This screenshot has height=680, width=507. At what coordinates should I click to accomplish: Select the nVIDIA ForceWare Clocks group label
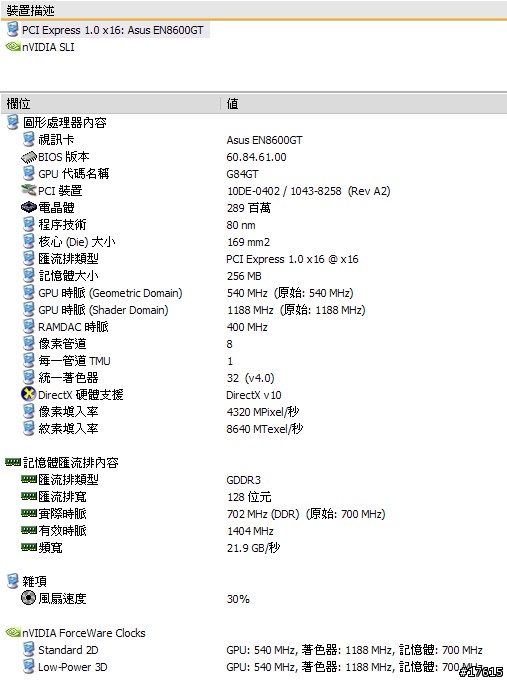pyautogui.click(x=84, y=633)
